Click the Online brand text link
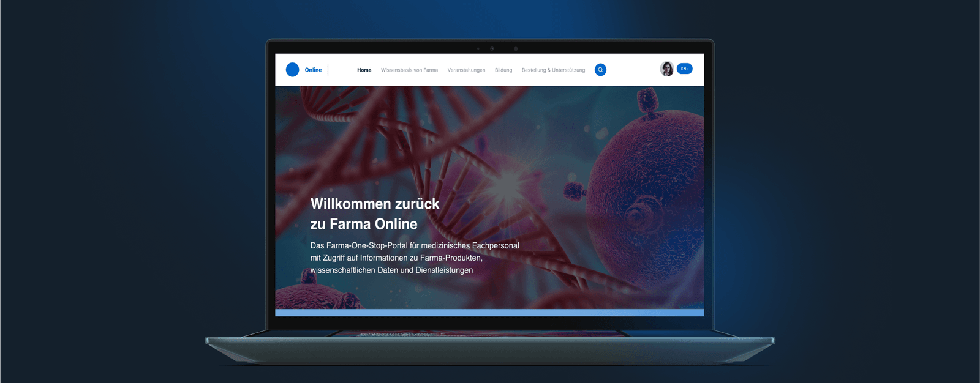Image resolution: width=980 pixels, height=383 pixels. [x=313, y=70]
